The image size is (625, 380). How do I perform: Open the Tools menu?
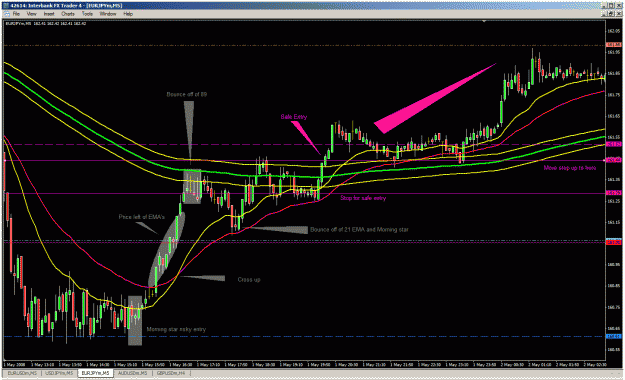click(87, 14)
